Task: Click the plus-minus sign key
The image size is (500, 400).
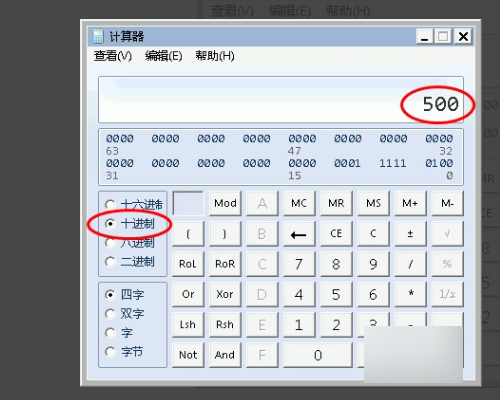Action: click(410, 234)
